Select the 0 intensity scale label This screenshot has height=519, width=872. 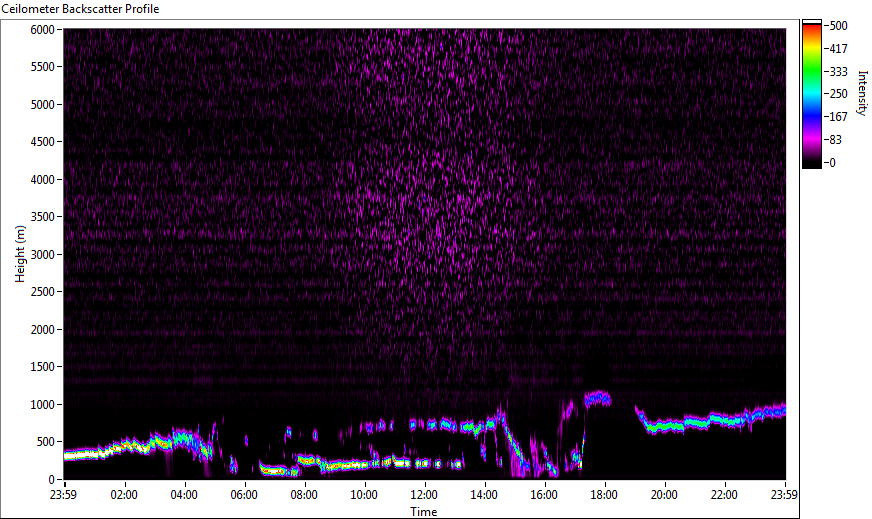(x=832, y=162)
